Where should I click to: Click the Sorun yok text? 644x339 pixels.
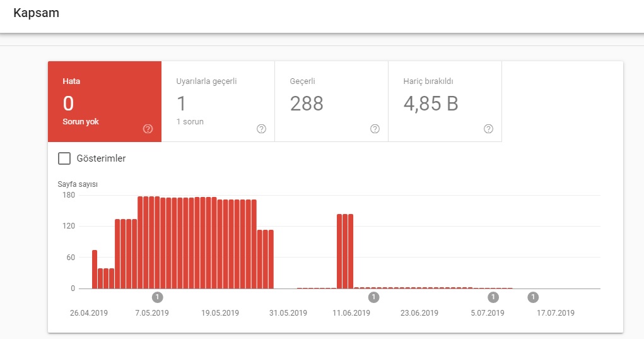tap(81, 122)
